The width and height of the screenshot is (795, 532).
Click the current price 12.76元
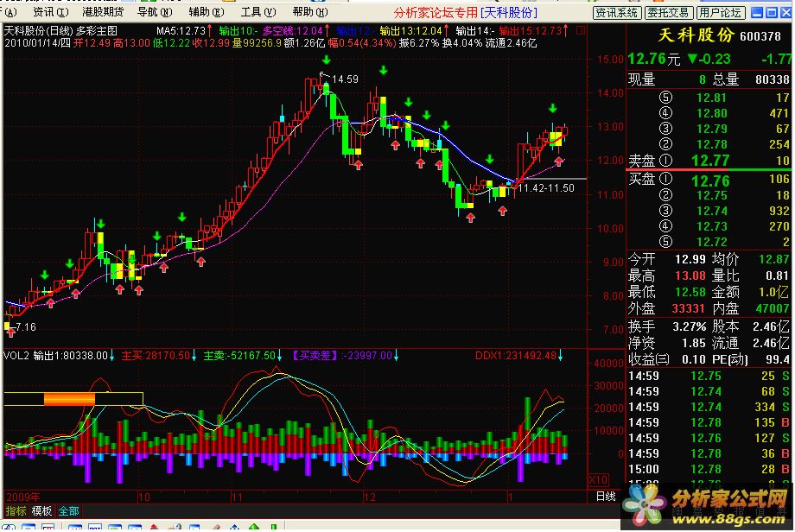click(x=653, y=60)
